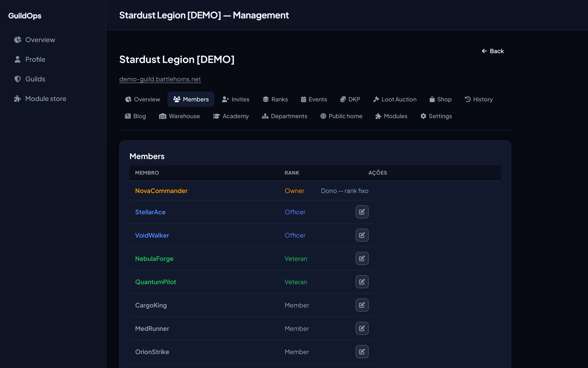Click the Departments hierarchy icon
Image resolution: width=588 pixels, height=368 pixels.
265,116
